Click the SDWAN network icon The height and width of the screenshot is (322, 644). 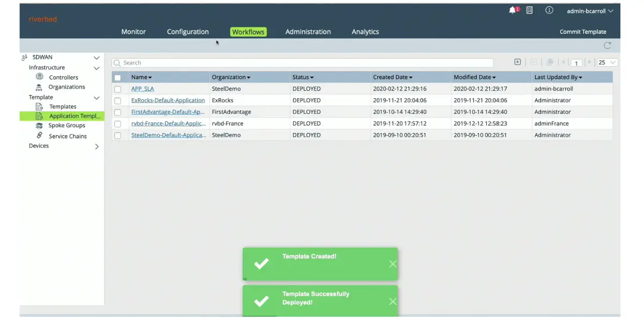pos(24,57)
